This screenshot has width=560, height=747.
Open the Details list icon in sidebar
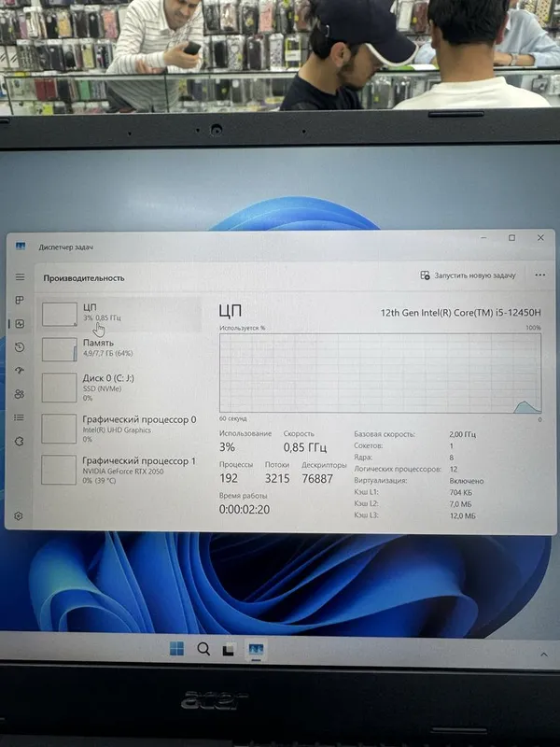[20, 417]
